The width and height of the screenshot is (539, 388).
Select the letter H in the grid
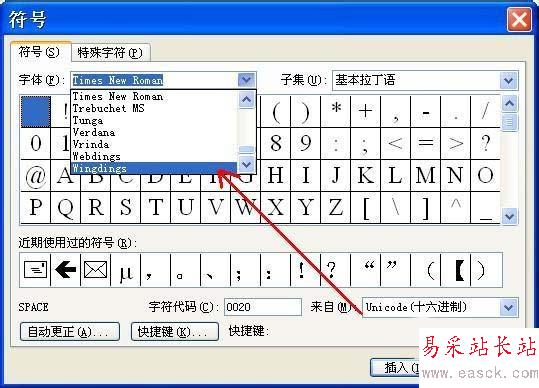coord(276,176)
